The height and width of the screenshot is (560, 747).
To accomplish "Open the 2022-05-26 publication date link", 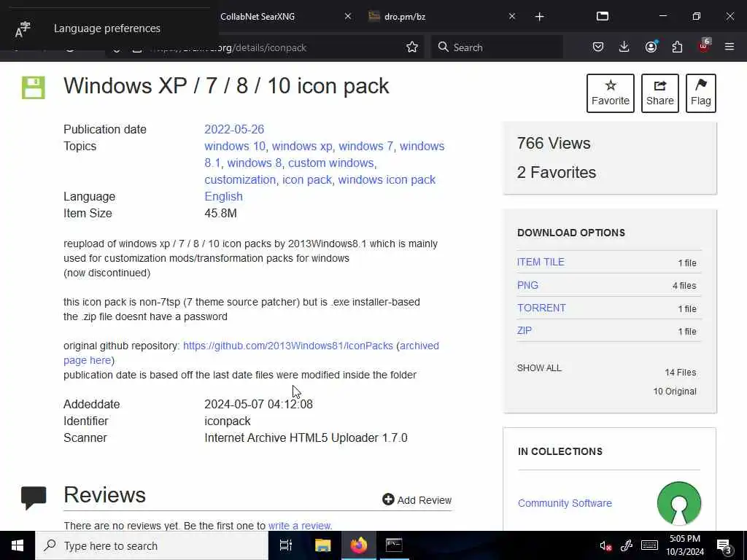I will [x=234, y=129].
